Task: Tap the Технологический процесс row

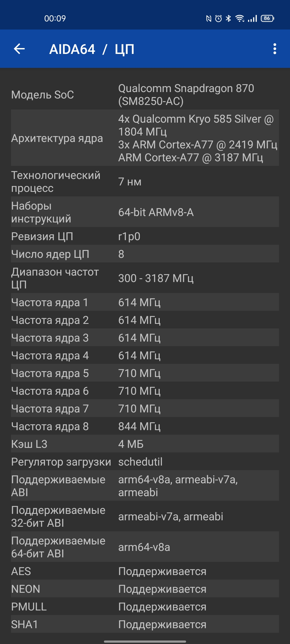Action: pos(145,182)
